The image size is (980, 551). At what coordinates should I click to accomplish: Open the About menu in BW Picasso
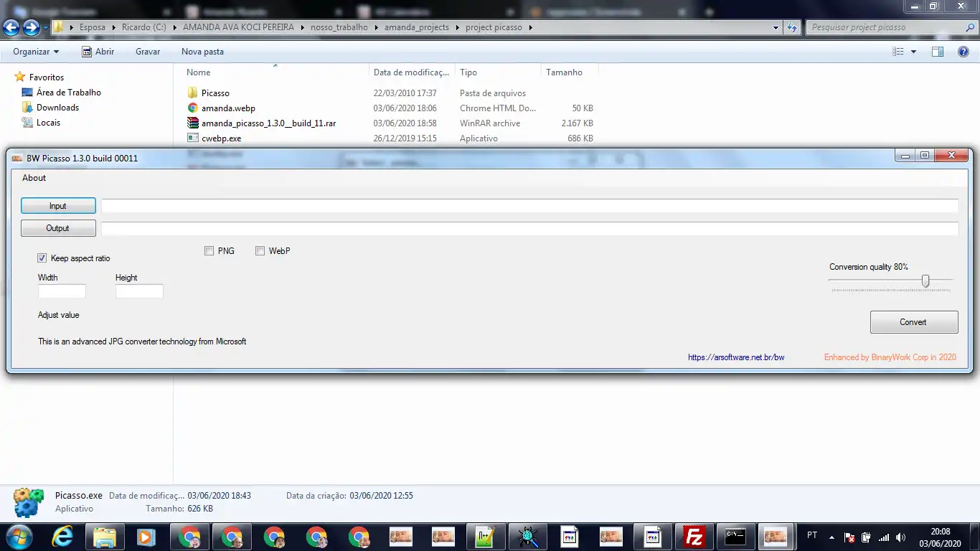tap(34, 178)
